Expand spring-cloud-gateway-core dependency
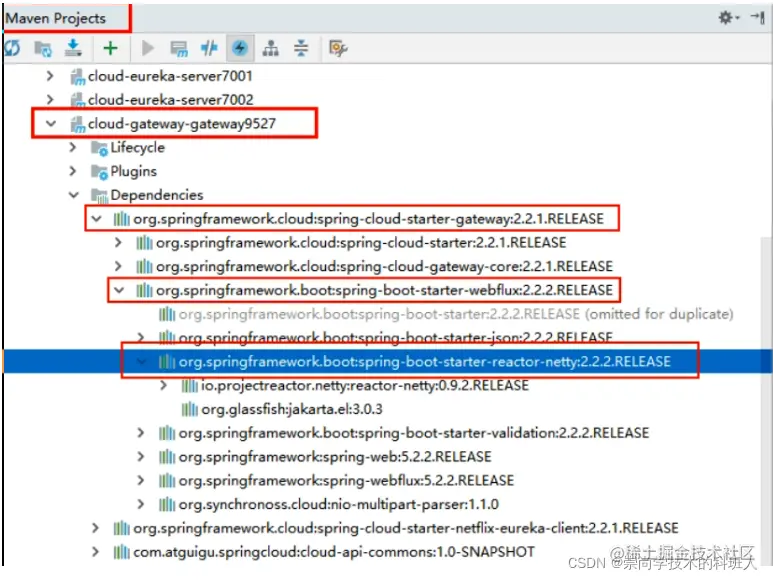 pos(118,266)
